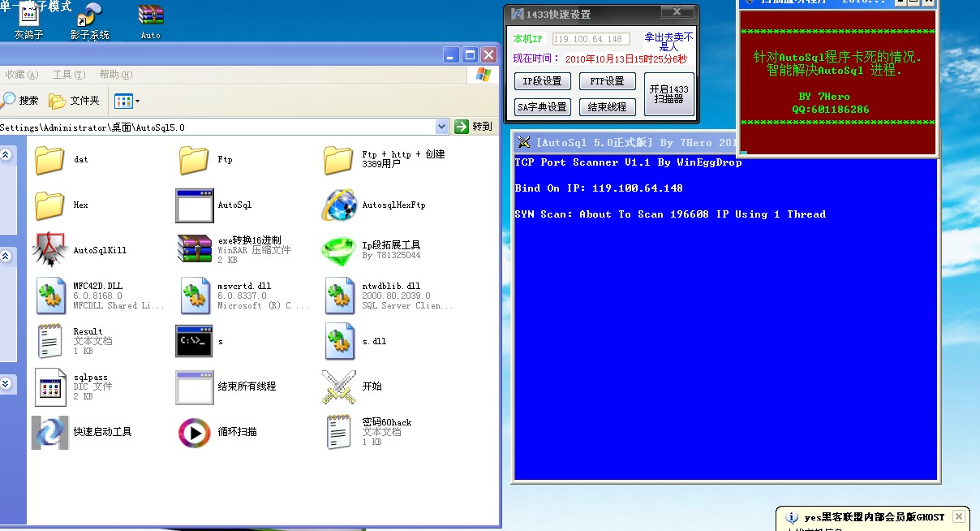Open the exe转换16进制 archive icon
The image size is (980, 531).
(x=195, y=251)
